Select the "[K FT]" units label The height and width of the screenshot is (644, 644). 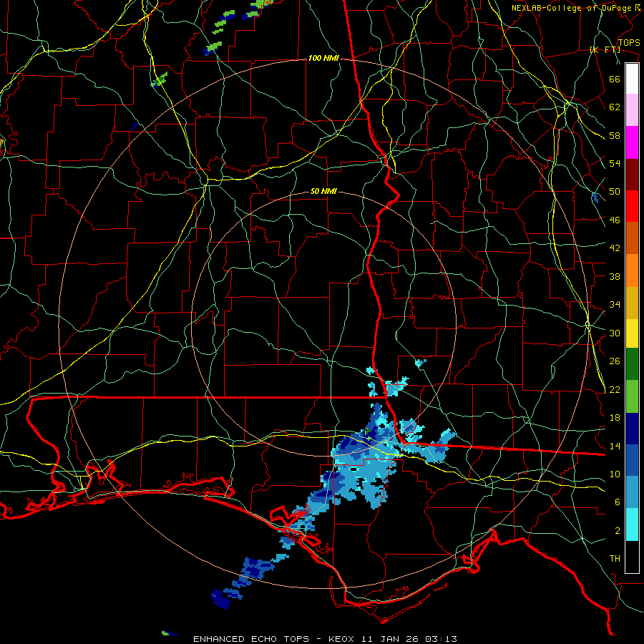pos(605,50)
